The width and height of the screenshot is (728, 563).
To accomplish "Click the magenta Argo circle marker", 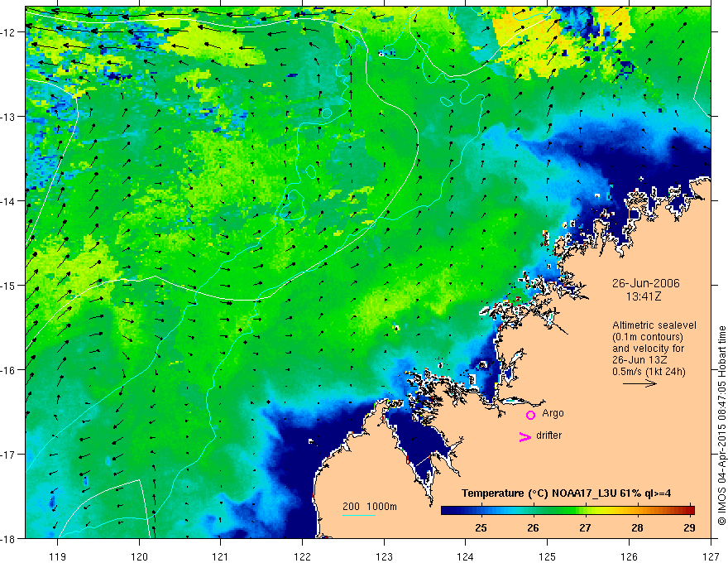I will click(x=530, y=415).
